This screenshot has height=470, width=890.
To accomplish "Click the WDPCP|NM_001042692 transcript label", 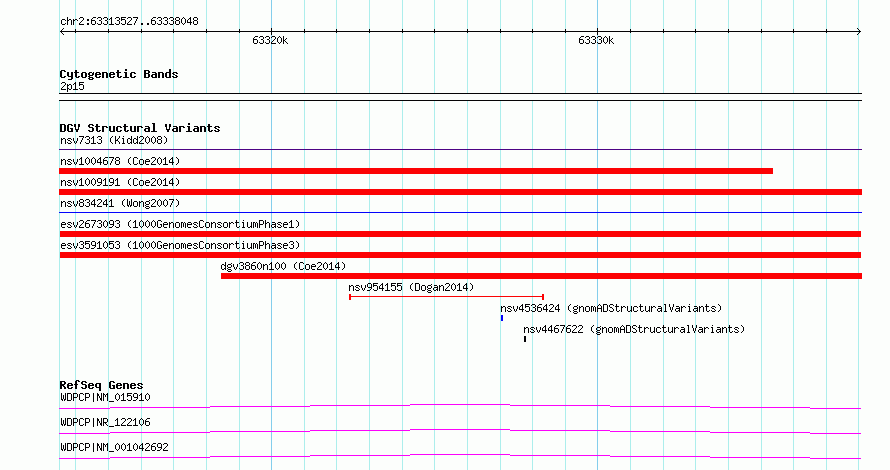I will coord(114,447).
